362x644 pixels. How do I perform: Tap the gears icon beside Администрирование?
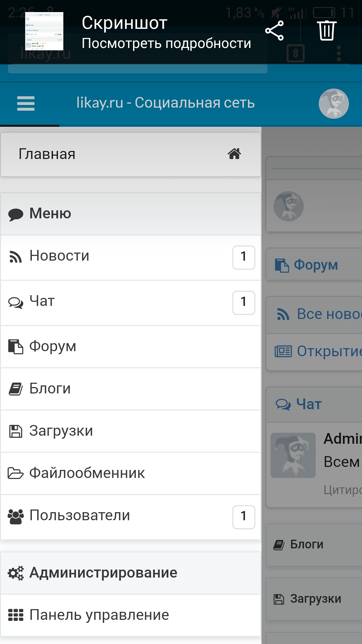point(16,573)
